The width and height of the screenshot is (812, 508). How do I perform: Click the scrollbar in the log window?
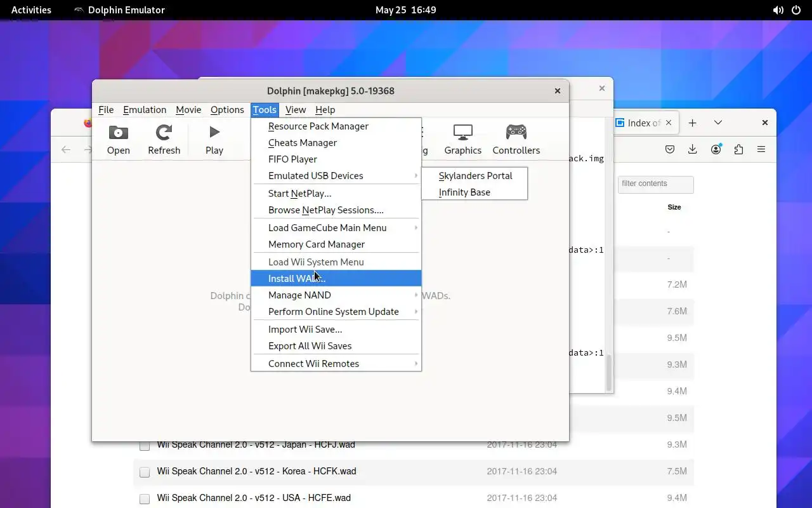[x=608, y=373]
